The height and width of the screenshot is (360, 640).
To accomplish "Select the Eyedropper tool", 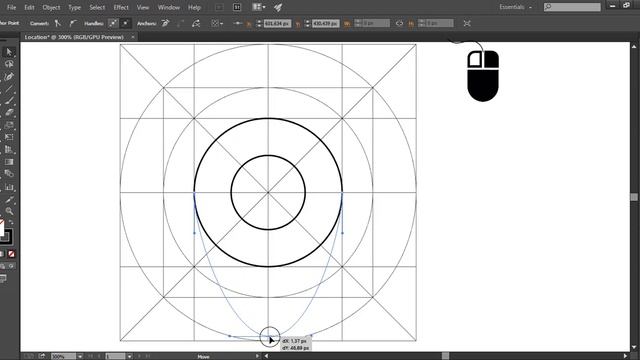I will [9, 200].
